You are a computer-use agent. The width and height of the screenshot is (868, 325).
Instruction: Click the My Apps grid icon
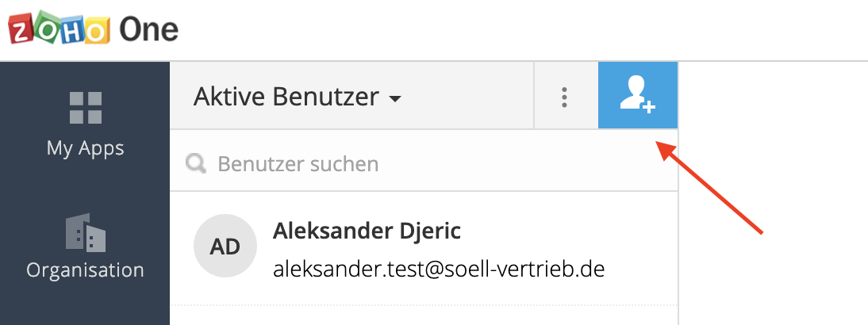click(x=85, y=107)
